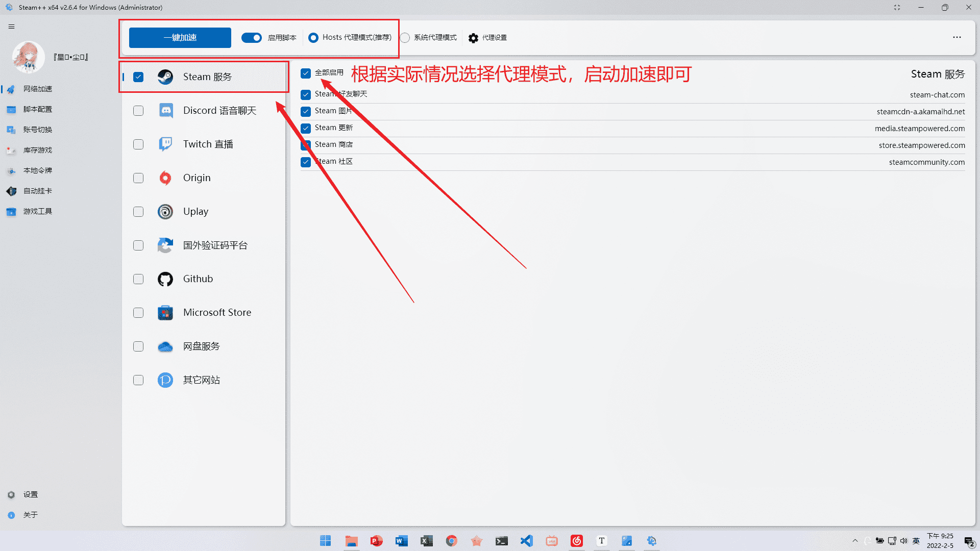Open 库存游戏 sidebar section
The width and height of the screenshot is (980, 551).
tap(38, 150)
